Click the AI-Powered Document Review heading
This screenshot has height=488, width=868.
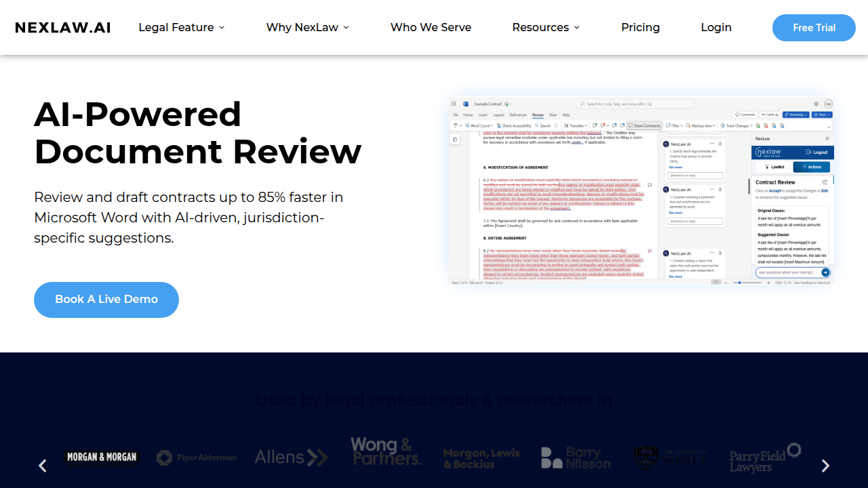197,133
